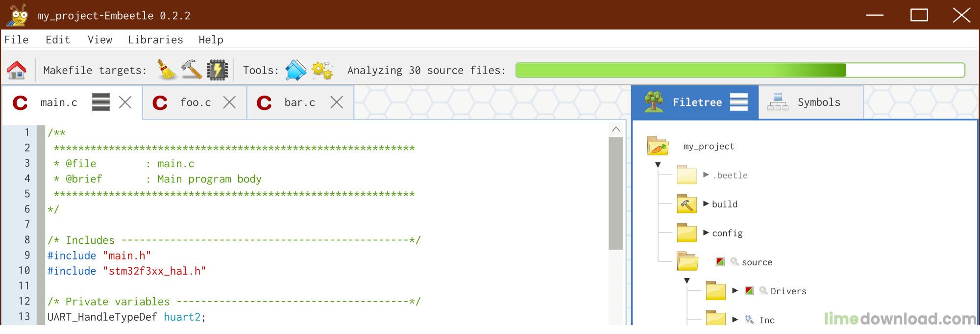Image resolution: width=980 pixels, height=334 pixels.
Task: Click the analysis progress bar
Action: [740, 70]
